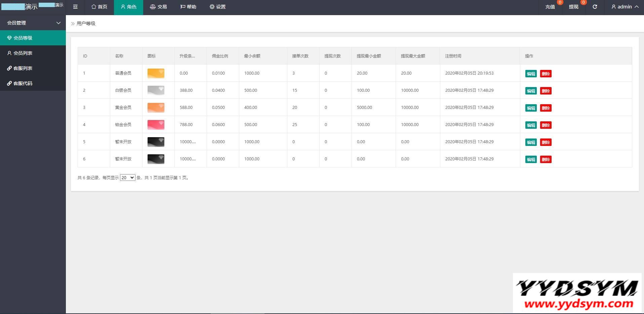Collapse the 会员管理 sidebar group
Viewport: 644px width, 314px height.
[33, 23]
